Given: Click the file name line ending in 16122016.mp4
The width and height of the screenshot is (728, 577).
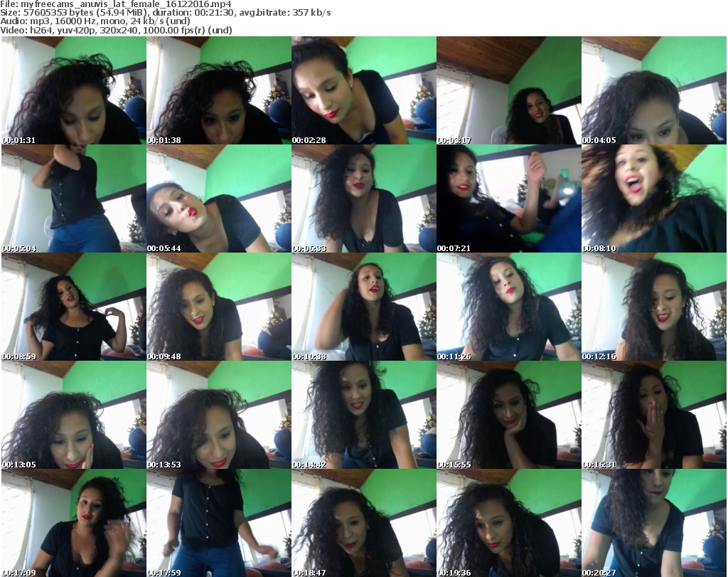Looking at the screenshot, I should pyautogui.click(x=116, y=4).
